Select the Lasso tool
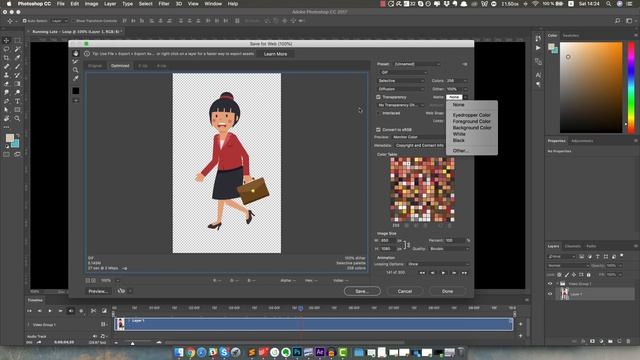The width and height of the screenshot is (640, 360). click(x=6, y=49)
